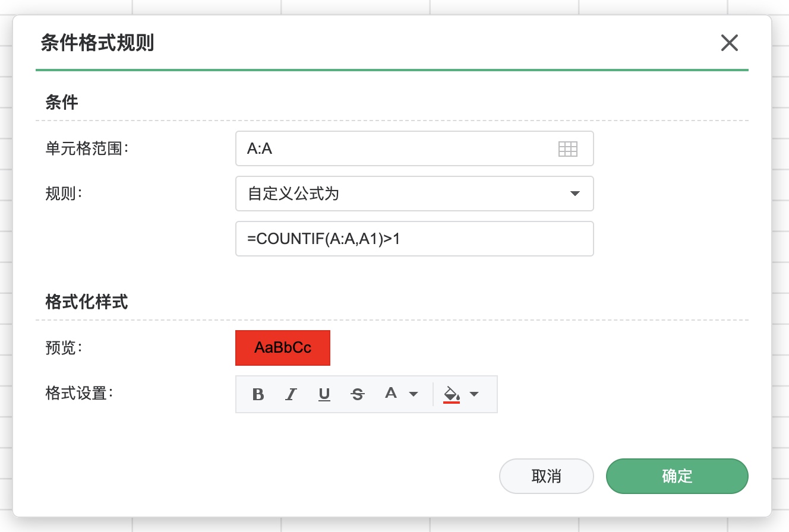The width and height of the screenshot is (789, 532).
Task: Click the 确定 button
Action: (x=677, y=476)
